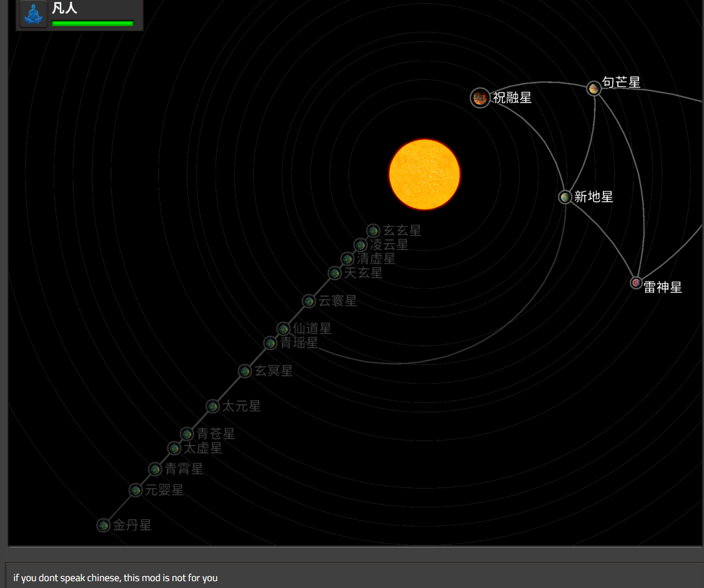Click the 新地星 label
The width and height of the screenshot is (704, 588).
tap(593, 197)
